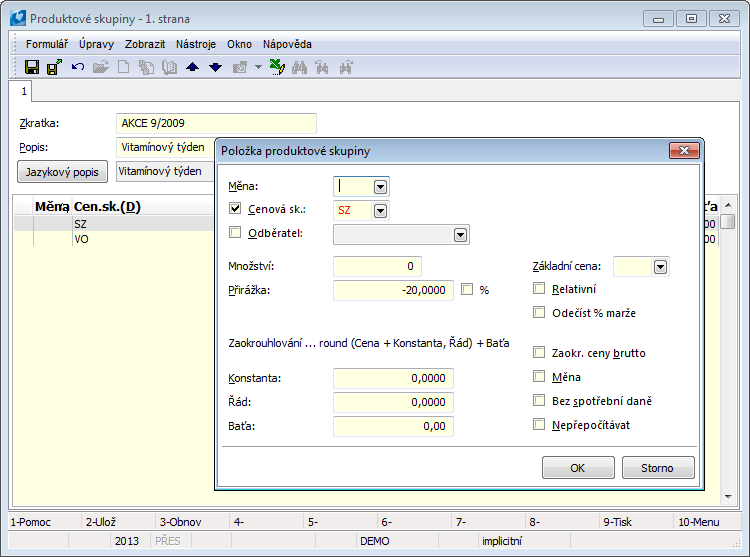Click the up arrow toolbar icon

tap(193, 67)
